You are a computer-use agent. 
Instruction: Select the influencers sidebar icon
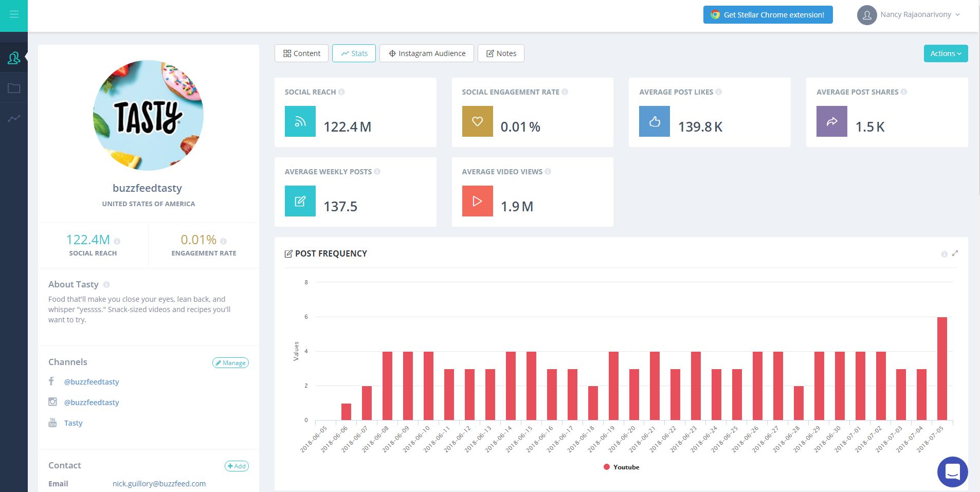pos(14,58)
